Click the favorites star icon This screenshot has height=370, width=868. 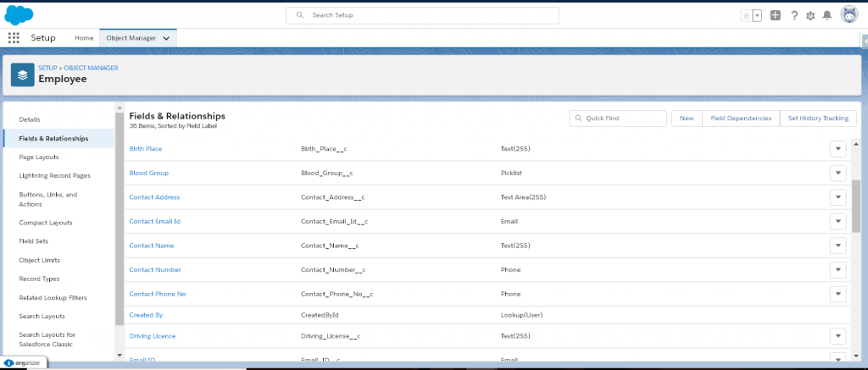click(746, 15)
